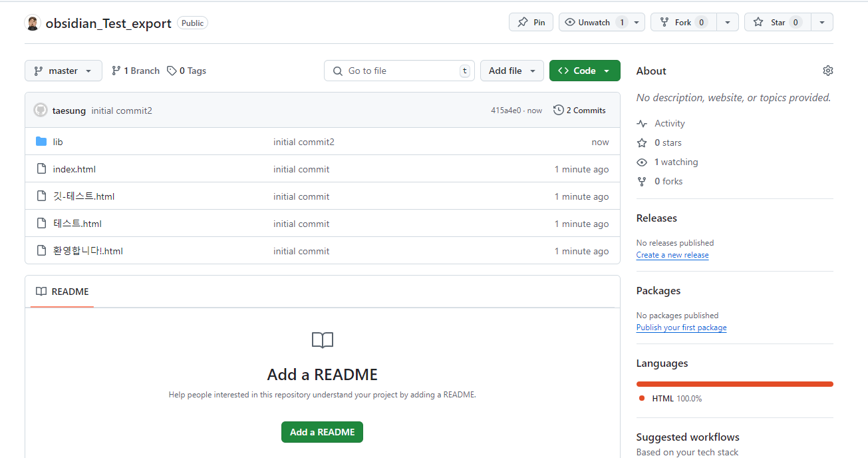Click the magnifier icon in Go to file

pos(337,71)
